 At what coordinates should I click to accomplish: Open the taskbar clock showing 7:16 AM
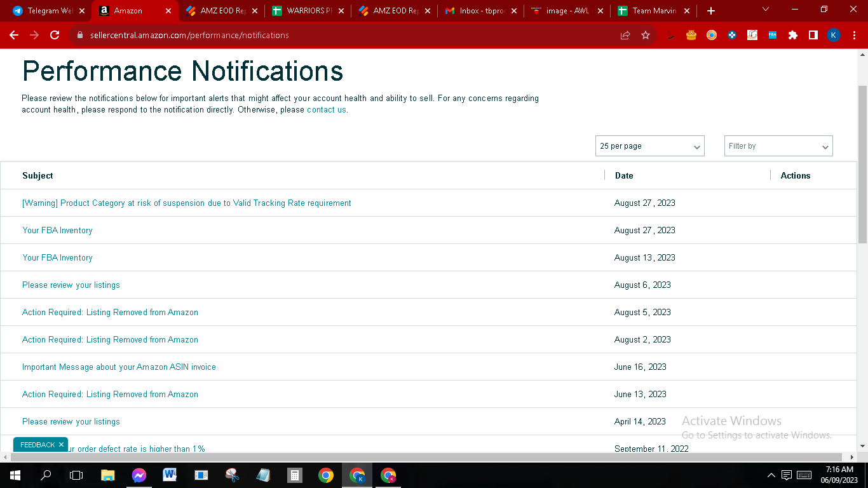pos(840,475)
